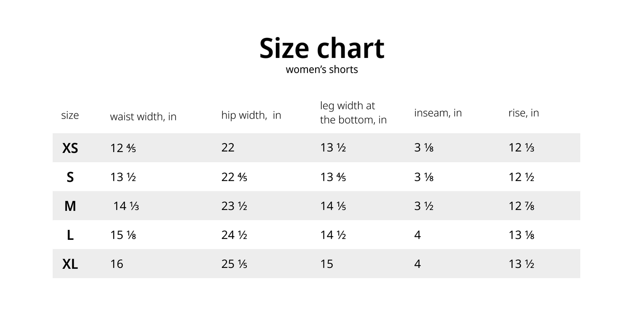Select the XL hip width value 25 ⅕
The image size is (644, 316).
pos(234,264)
